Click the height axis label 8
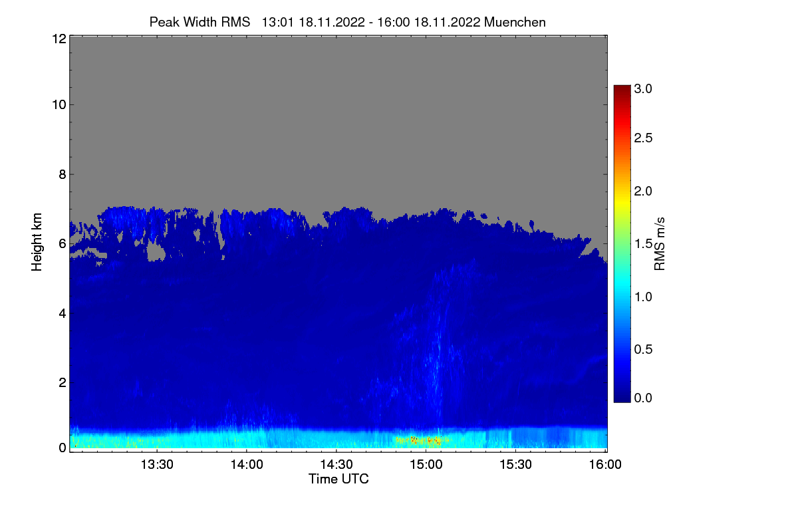798x532 pixels. (62, 175)
